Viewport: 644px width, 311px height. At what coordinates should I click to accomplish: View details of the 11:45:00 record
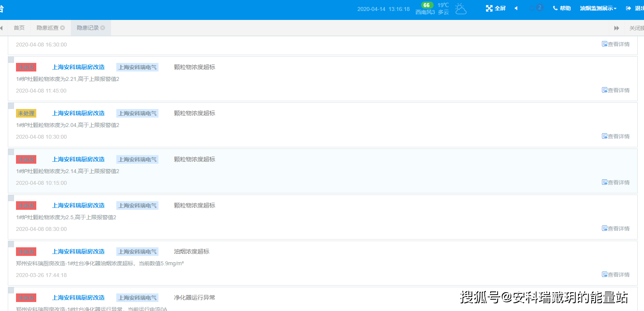(x=616, y=90)
